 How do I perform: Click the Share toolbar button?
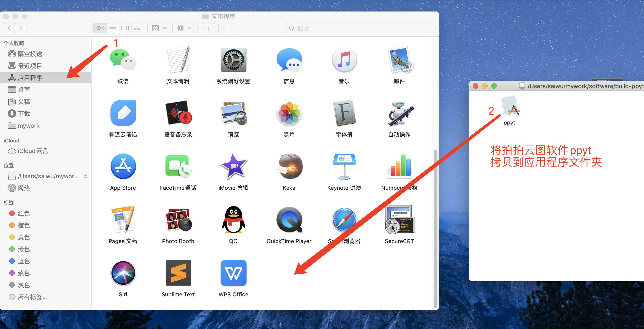[206, 28]
